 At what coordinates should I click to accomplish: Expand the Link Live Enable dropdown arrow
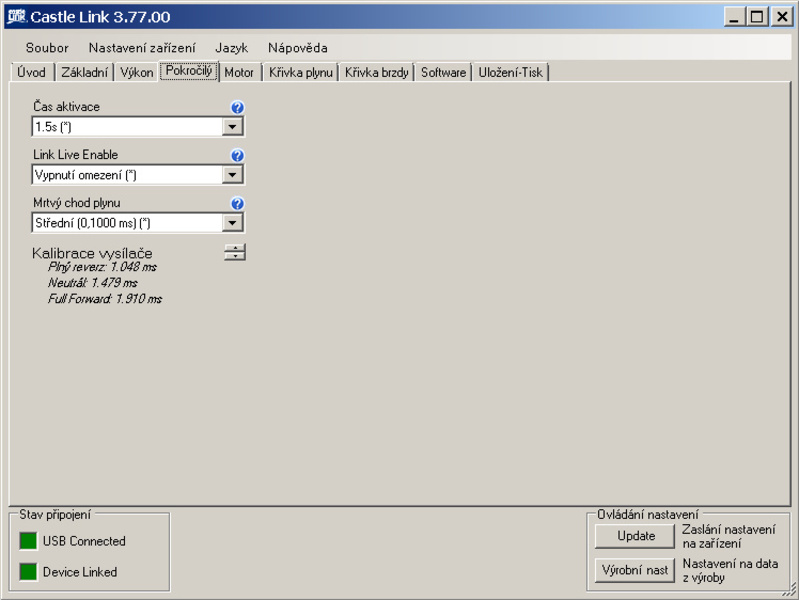coord(232,175)
